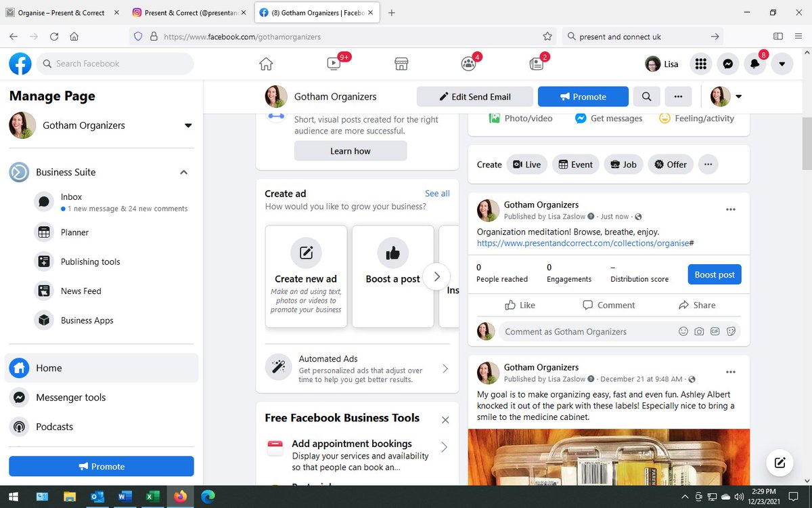Screen dimensions: 812x508
Task: Click the floating compose message icon
Action: 780,463
